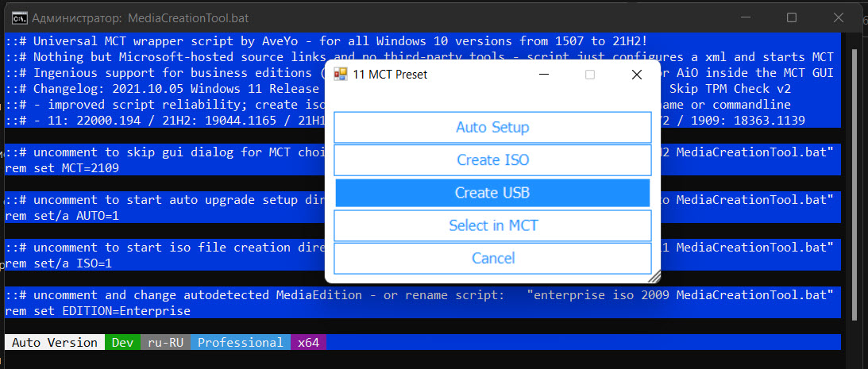Click the Professional edition label
Screen dimensions: 868x369
pyautogui.click(x=241, y=343)
